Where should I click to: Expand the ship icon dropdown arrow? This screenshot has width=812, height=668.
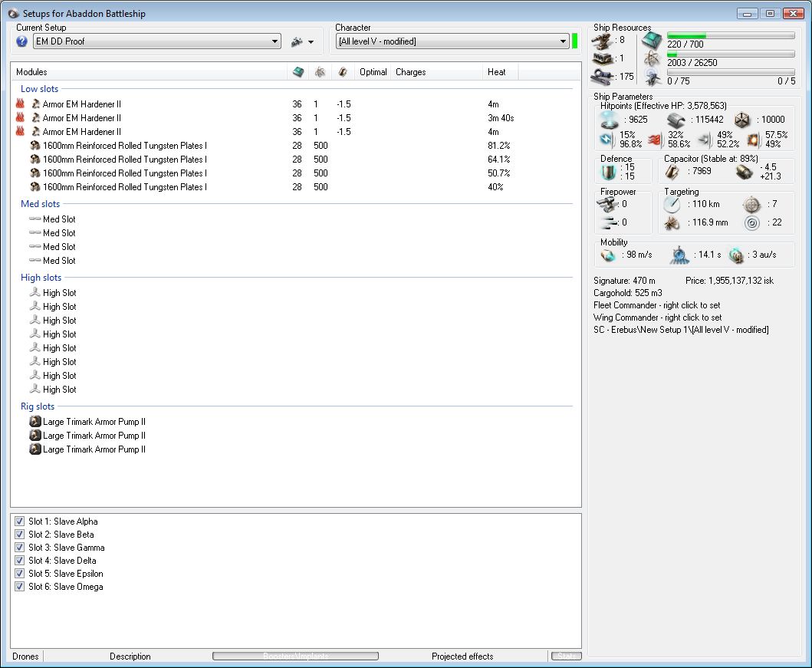[x=311, y=42]
